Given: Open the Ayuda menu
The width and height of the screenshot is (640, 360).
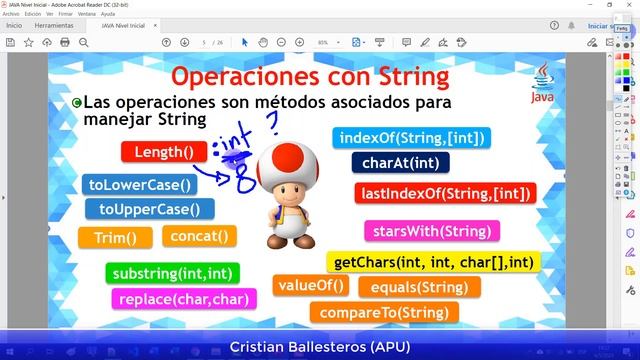Looking at the screenshot, I should coord(108,14).
